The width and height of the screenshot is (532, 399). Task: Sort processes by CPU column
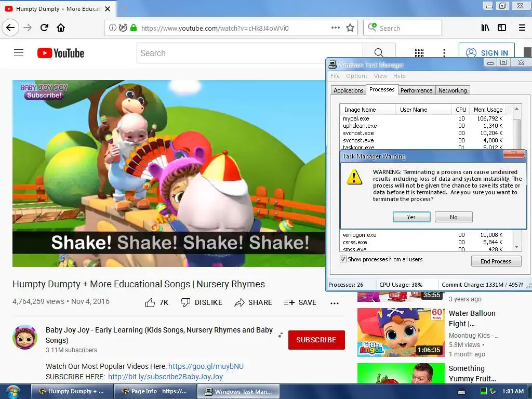(x=461, y=110)
